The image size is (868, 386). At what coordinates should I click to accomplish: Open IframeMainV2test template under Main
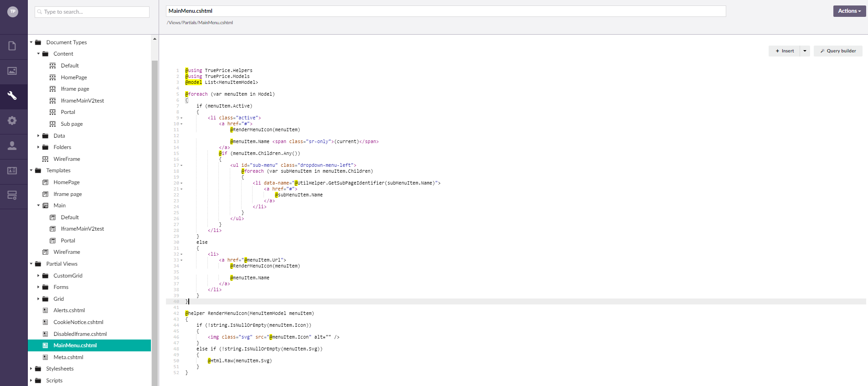tap(82, 229)
